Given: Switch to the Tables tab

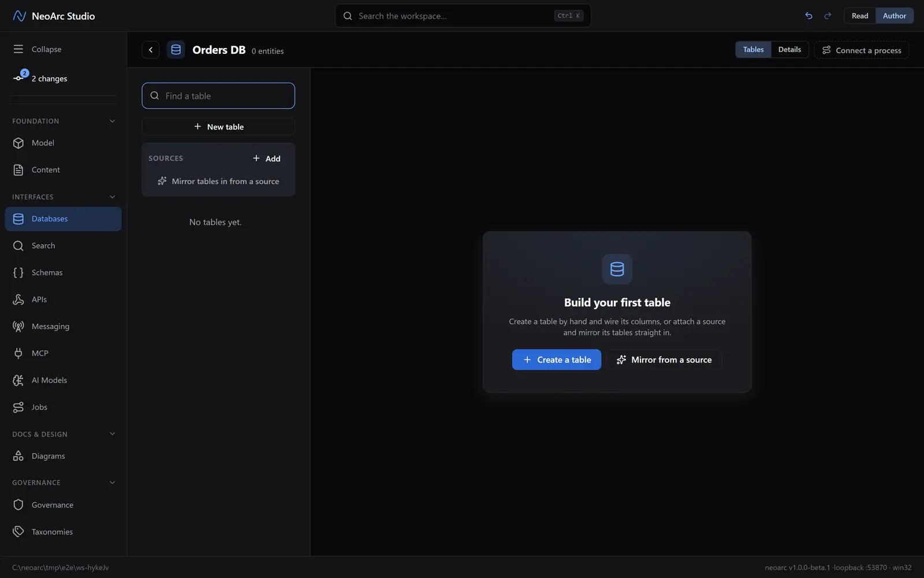Looking at the screenshot, I should pyautogui.click(x=753, y=49).
